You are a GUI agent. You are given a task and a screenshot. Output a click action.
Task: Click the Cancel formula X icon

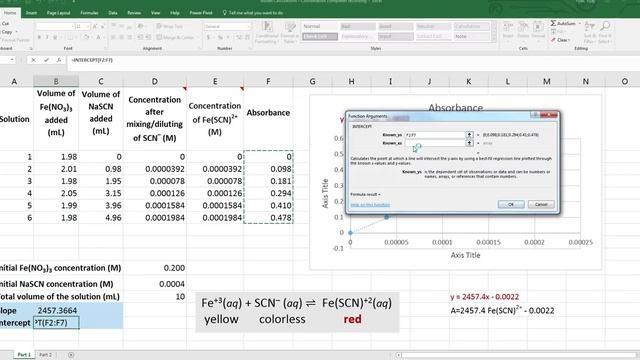click(33, 60)
